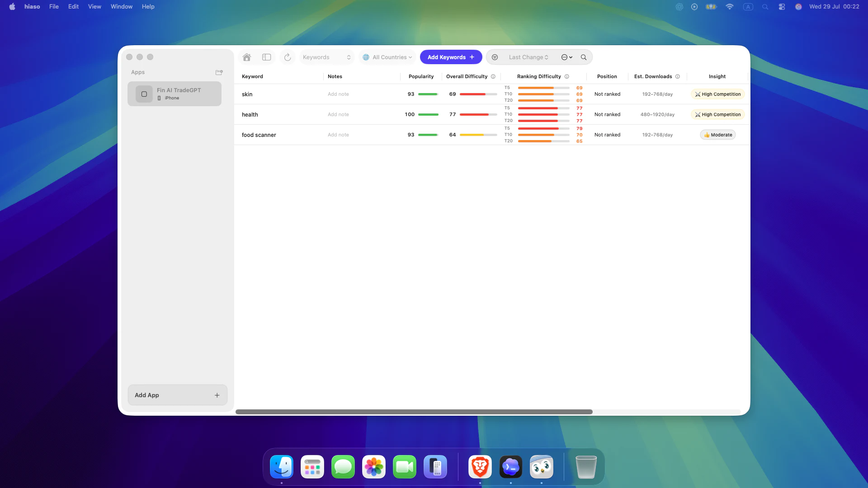
Task: Open Brave browser from the Dock
Action: pyautogui.click(x=480, y=467)
